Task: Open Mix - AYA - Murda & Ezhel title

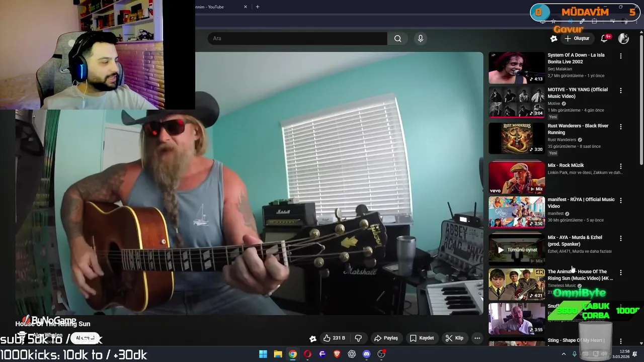Action: pyautogui.click(x=575, y=241)
